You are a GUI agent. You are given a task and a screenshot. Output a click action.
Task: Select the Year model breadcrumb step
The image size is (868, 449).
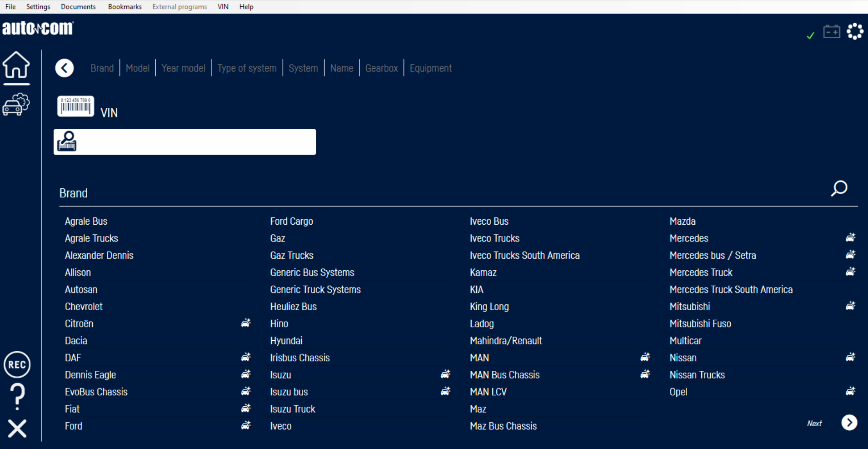click(184, 68)
